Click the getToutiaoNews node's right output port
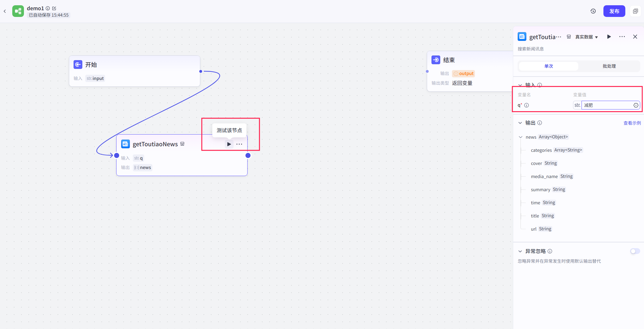The height and width of the screenshot is (329, 644). point(248,156)
